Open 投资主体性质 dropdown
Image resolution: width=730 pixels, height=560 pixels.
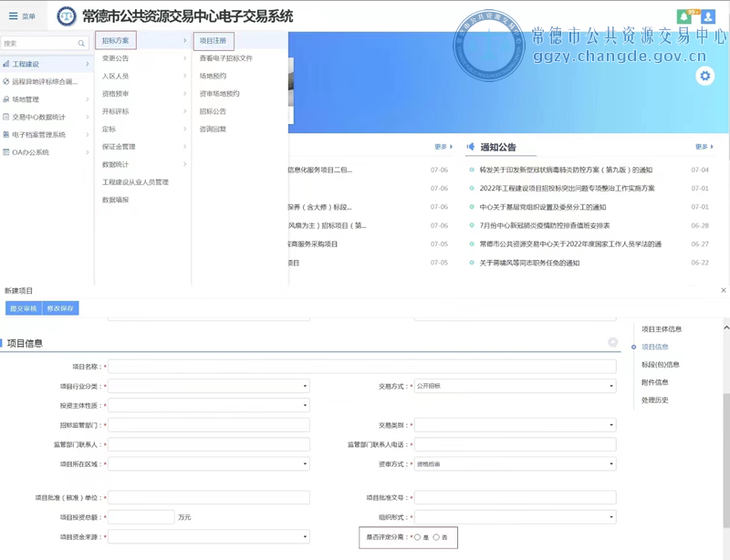209,406
